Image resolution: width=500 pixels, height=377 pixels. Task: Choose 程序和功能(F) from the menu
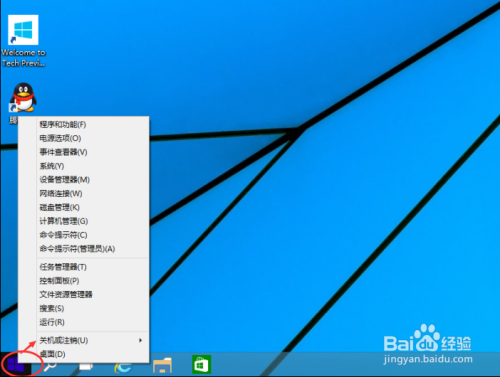83,125
